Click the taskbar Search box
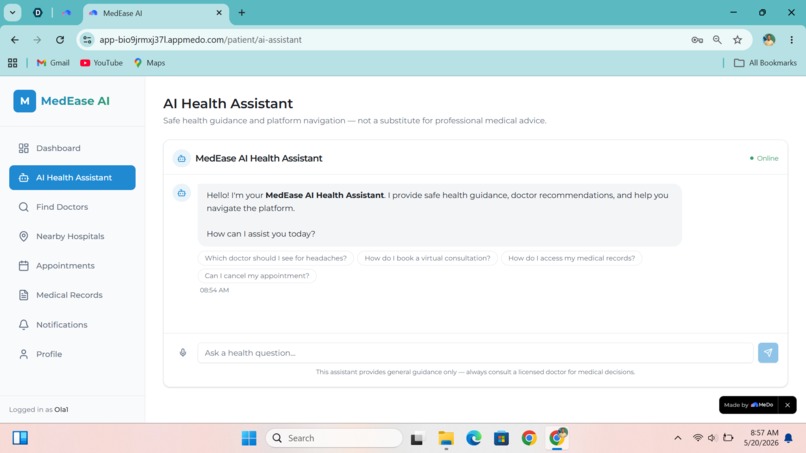Viewport: 806px width, 453px height. (334, 438)
